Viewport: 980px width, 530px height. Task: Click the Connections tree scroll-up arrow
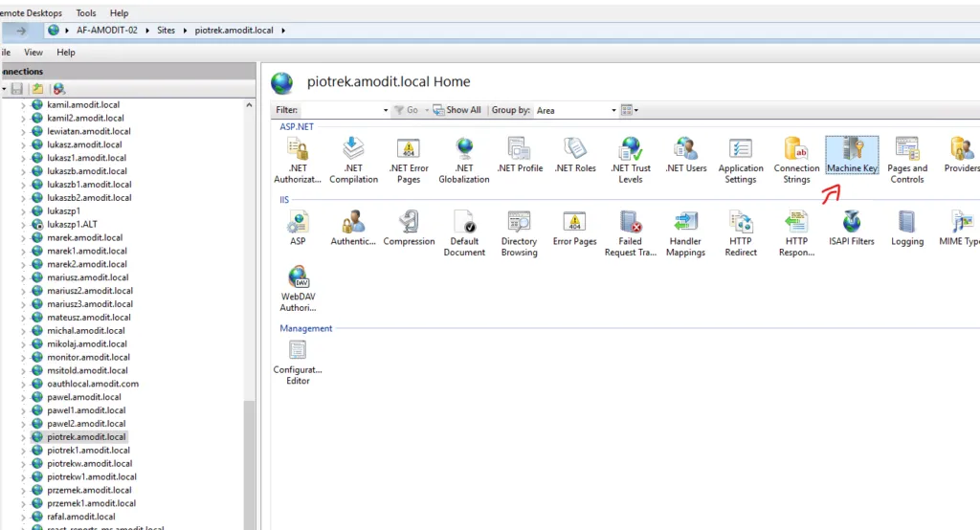coord(250,105)
